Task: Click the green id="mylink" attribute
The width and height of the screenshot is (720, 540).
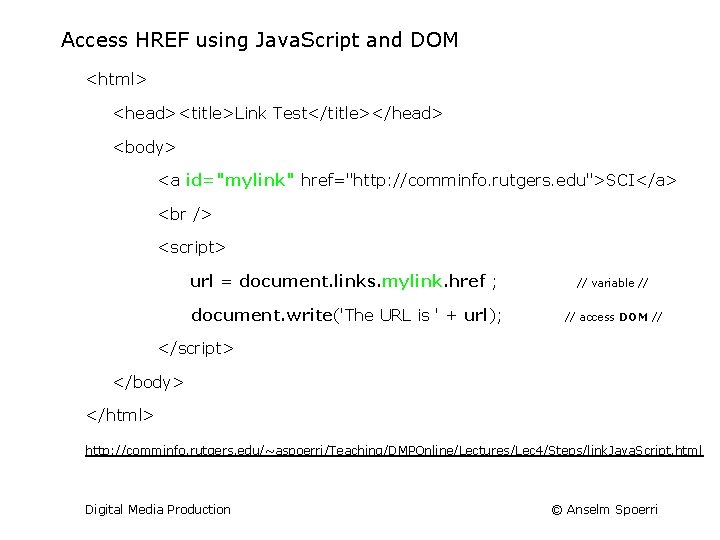Action: coord(239,180)
